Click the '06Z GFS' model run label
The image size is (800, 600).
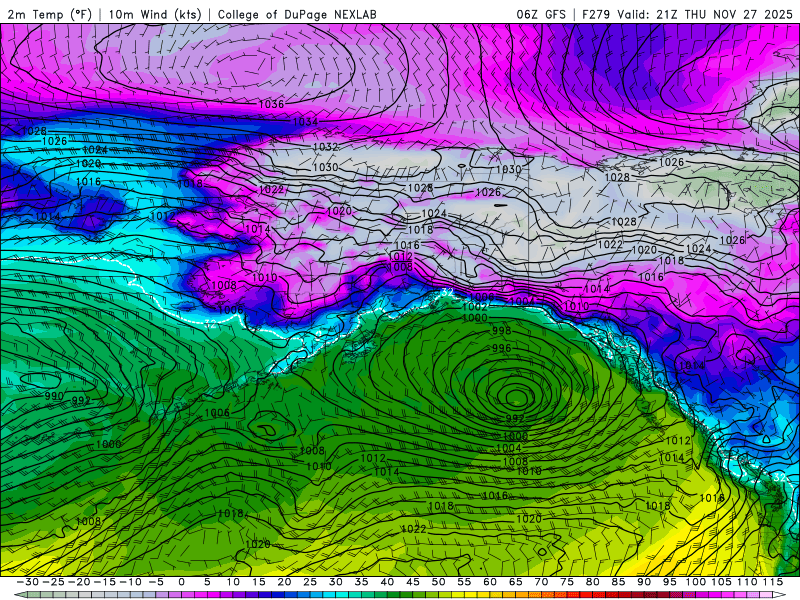[x=541, y=14]
